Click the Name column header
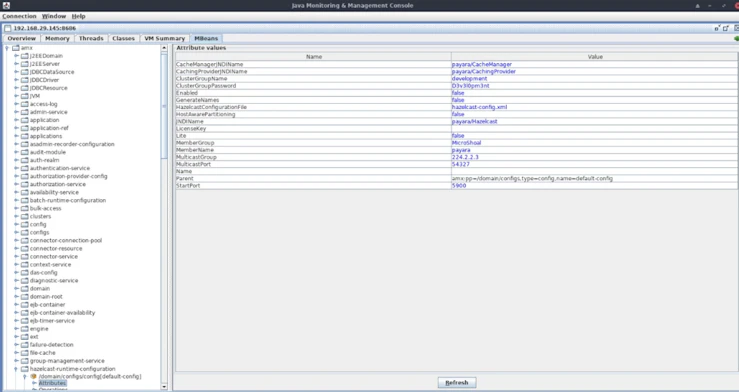Screen dimensions: 739x392 click(313, 57)
